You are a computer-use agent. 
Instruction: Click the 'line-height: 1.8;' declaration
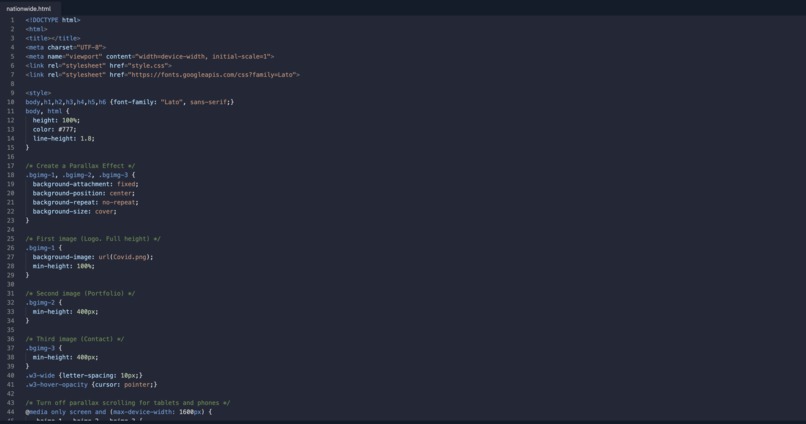64,139
